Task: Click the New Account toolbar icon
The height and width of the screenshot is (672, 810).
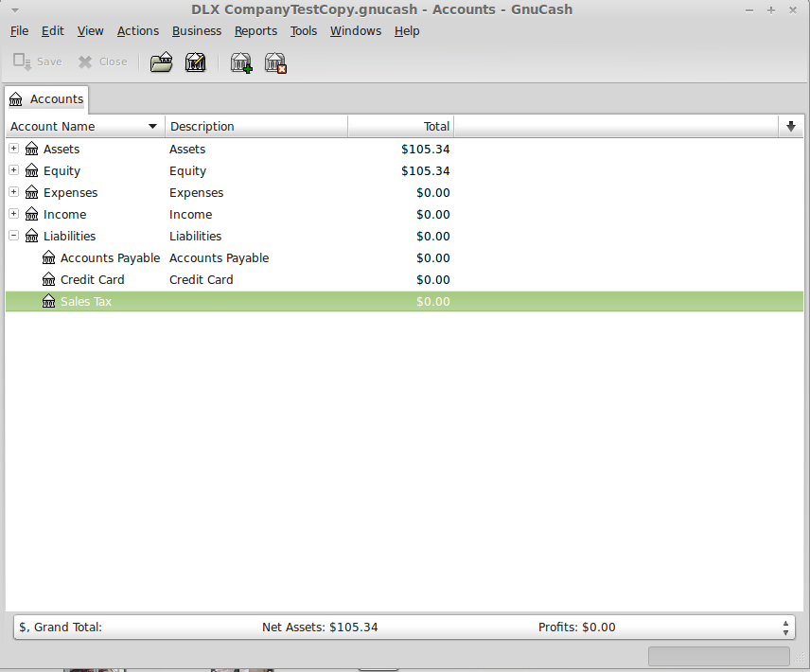Action: [x=241, y=62]
